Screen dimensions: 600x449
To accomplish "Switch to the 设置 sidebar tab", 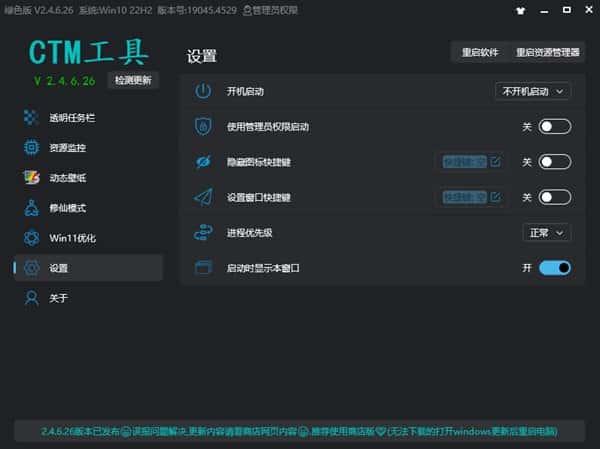I will click(x=88, y=268).
